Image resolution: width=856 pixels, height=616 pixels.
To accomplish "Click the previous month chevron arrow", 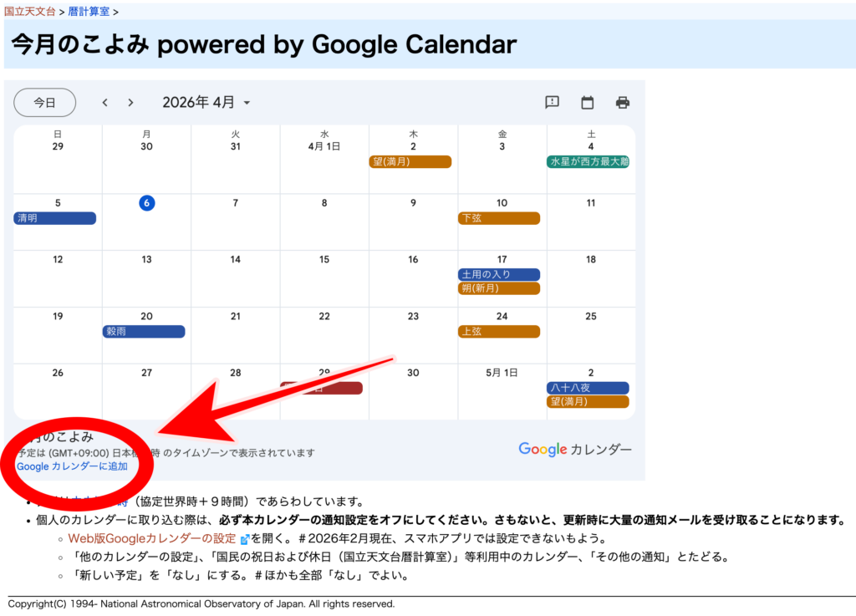I will click(105, 103).
